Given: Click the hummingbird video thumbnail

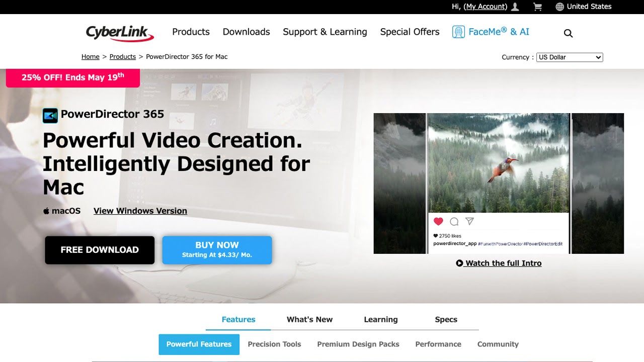Looking at the screenshot, I should point(499,166).
